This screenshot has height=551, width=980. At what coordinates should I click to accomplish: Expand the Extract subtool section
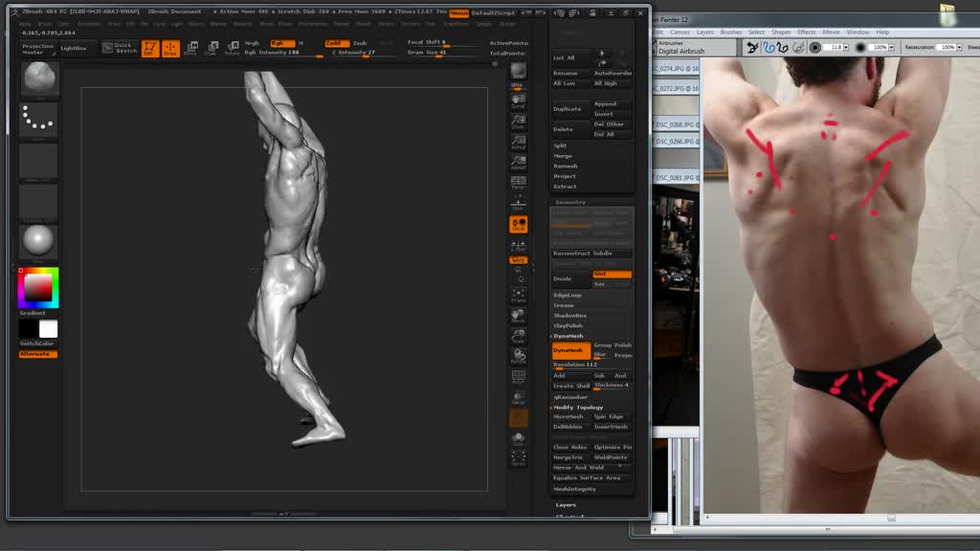565,187
